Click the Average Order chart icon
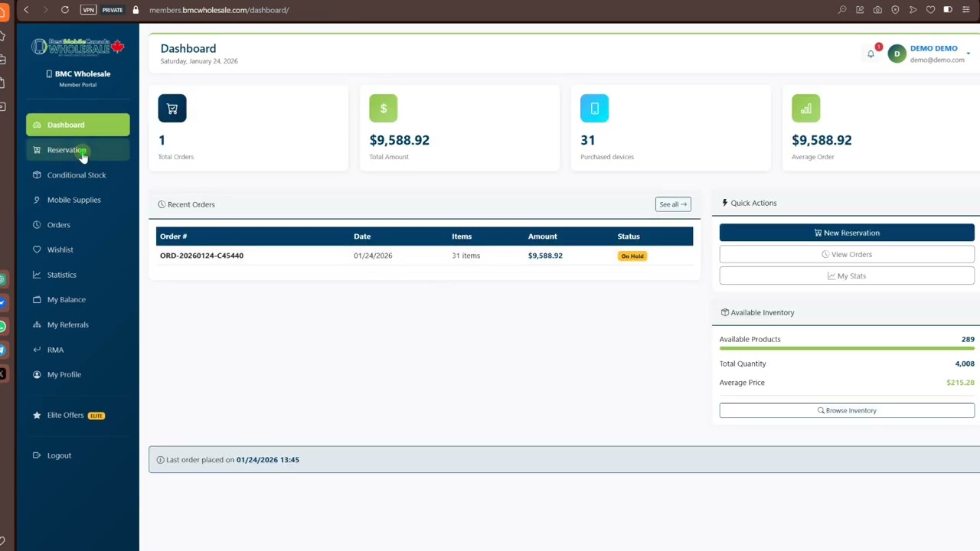Viewport: 980px width, 551px height. point(805,109)
